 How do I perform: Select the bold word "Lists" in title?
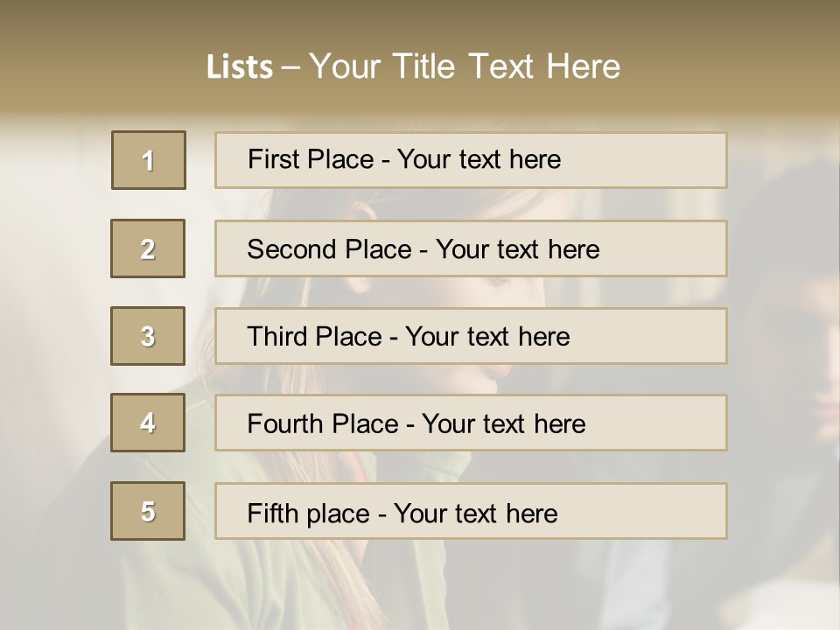(x=240, y=67)
